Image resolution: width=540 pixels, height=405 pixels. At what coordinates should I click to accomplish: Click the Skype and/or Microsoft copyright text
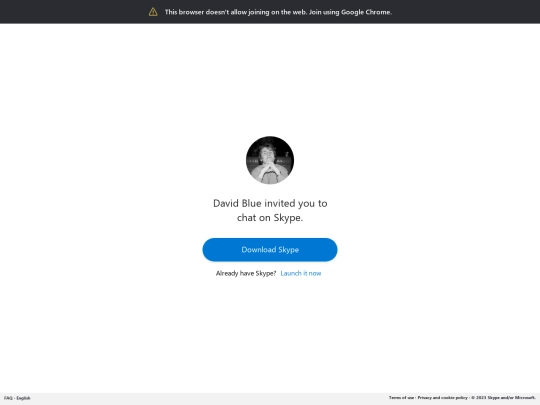503,397
